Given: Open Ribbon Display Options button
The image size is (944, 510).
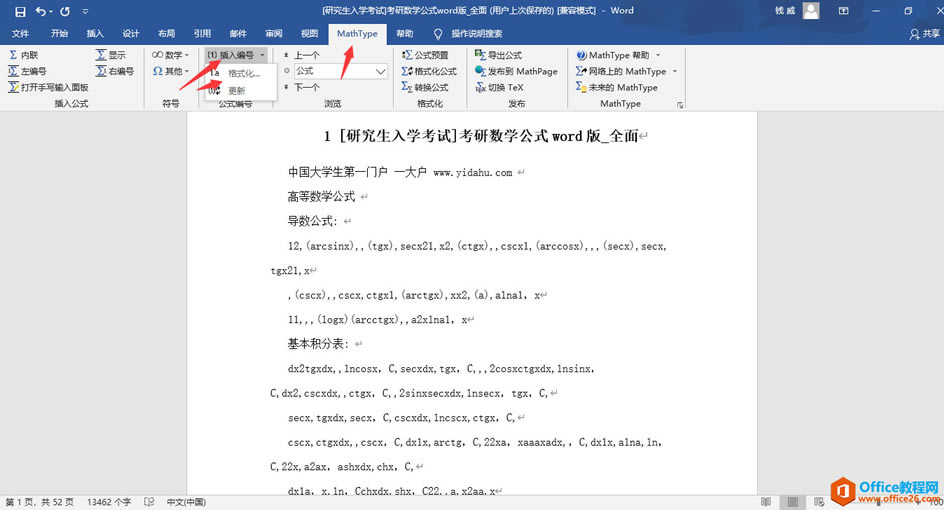Looking at the screenshot, I should point(843,11).
